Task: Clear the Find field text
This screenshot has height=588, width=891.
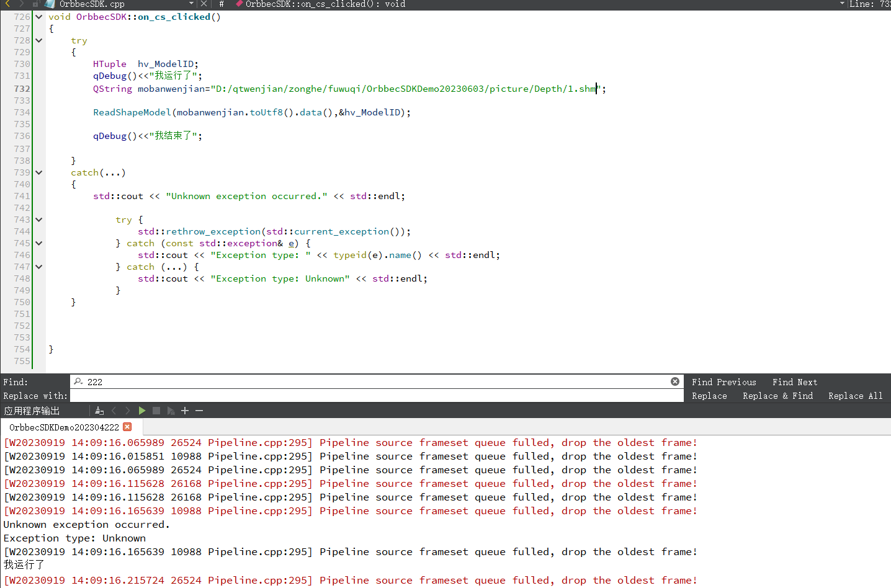Action: tap(675, 381)
